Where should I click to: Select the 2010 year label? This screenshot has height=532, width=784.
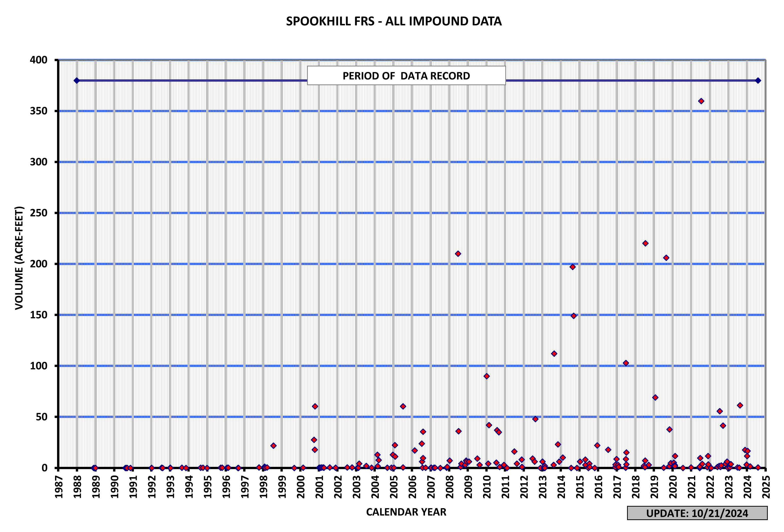coord(487,487)
